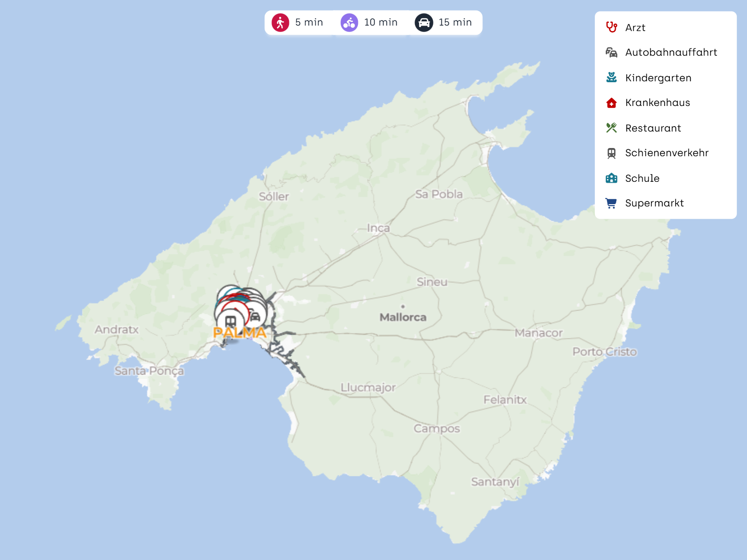Click the Schule building icon
This screenshot has height=560, width=747.
611,178
